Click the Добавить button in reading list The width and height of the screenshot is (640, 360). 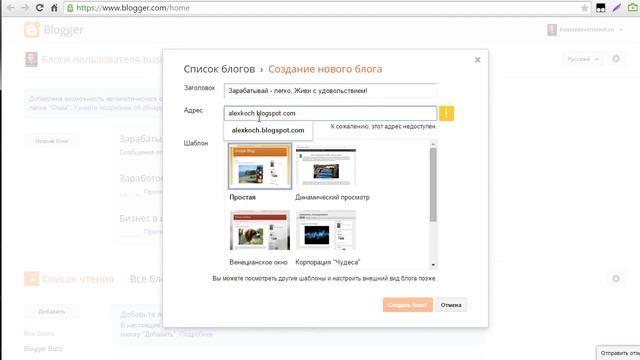(x=52, y=311)
